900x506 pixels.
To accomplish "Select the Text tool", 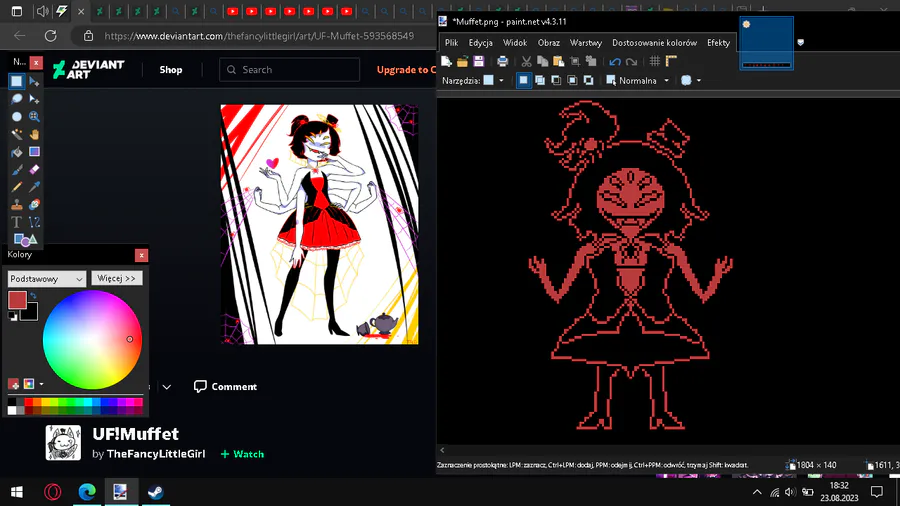I will pyautogui.click(x=17, y=223).
